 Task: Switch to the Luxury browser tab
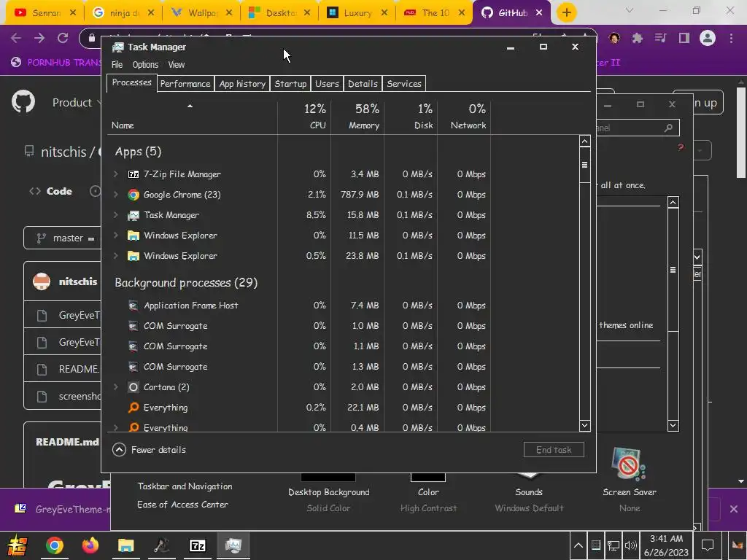(x=357, y=13)
